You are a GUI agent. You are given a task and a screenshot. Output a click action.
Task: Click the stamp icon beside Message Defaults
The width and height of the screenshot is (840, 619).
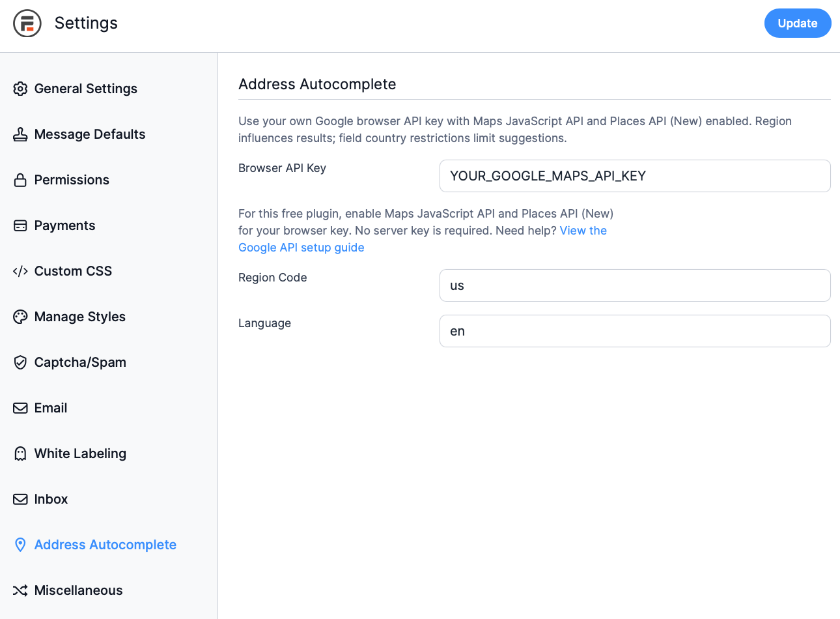[x=20, y=134]
